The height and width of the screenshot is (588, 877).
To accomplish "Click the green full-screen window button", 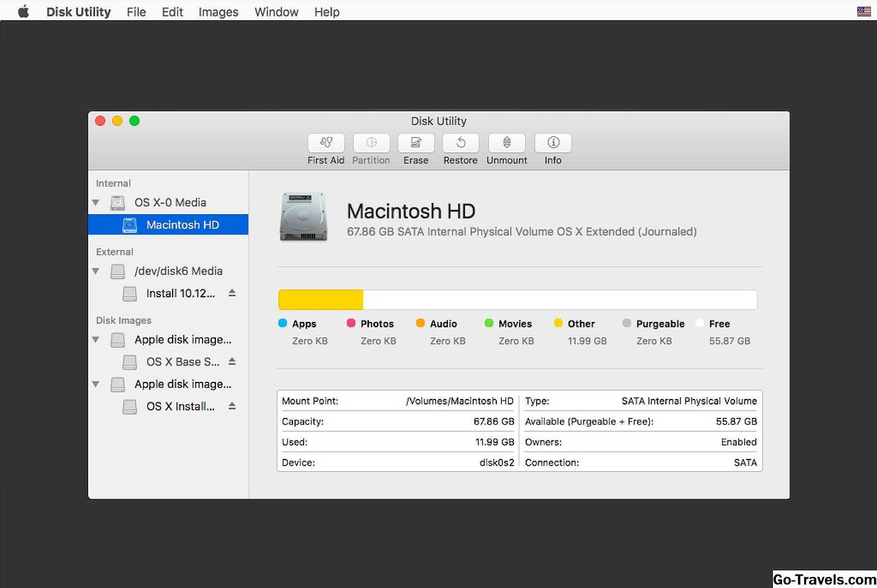I will pyautogui.click(x=135, y=121).
